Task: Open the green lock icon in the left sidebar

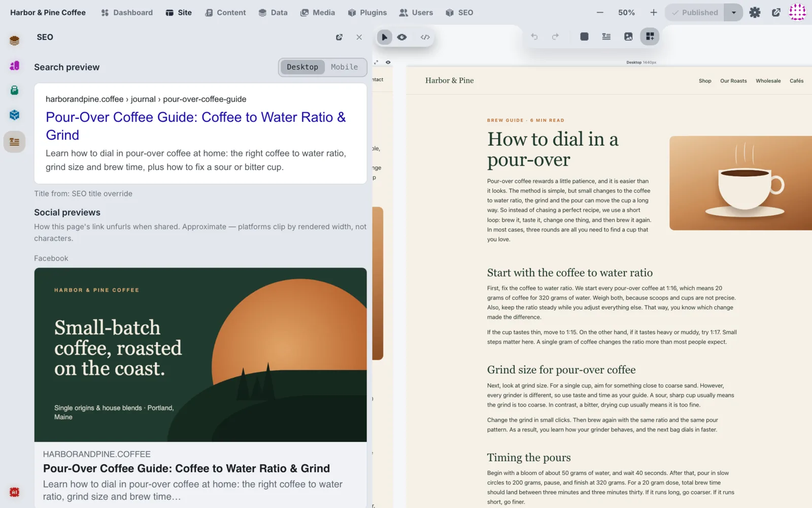Action: click(14, 90)
